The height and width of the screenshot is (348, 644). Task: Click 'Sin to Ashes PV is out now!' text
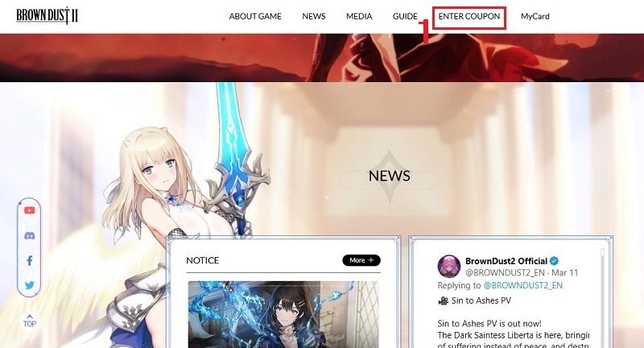click(489, 323)
